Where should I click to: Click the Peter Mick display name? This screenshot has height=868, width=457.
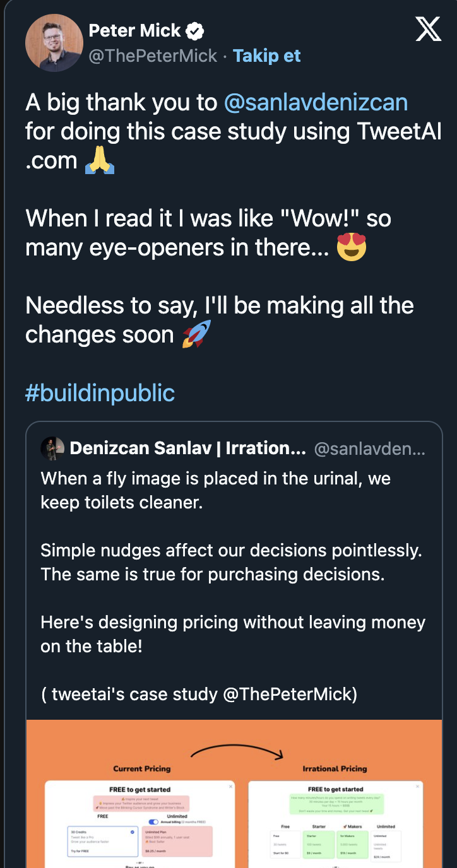(x=134, y=30)
